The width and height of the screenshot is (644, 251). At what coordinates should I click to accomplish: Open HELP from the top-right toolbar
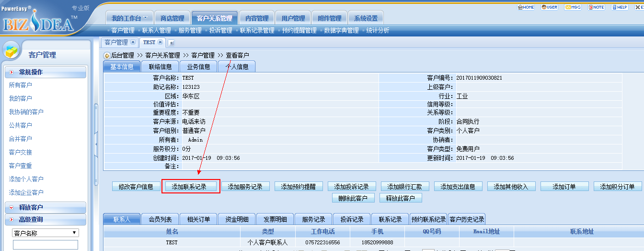click(x=620, y=7)
